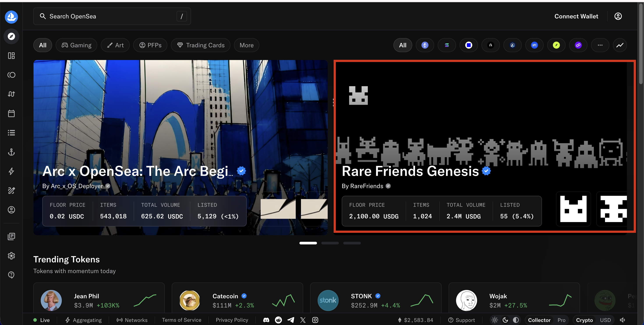Click the lightning bolt icon in sidebar
The width and height of the screenshot is (644, 325).
pyautogui.click(x=11, y=171)
